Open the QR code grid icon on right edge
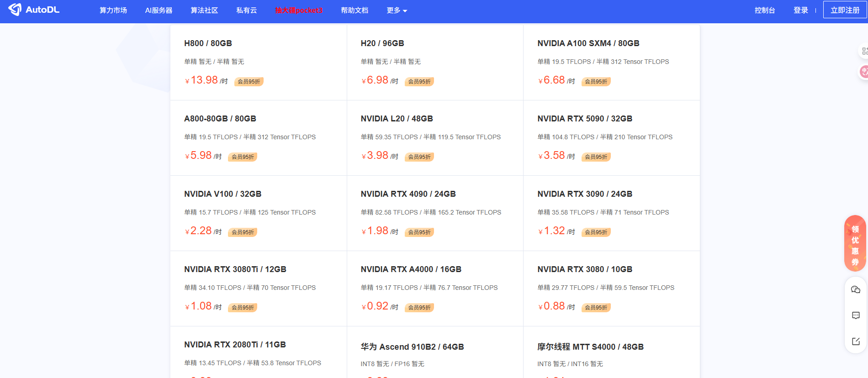Viewport: 868px width, 378px height. [x=863, y=51]
